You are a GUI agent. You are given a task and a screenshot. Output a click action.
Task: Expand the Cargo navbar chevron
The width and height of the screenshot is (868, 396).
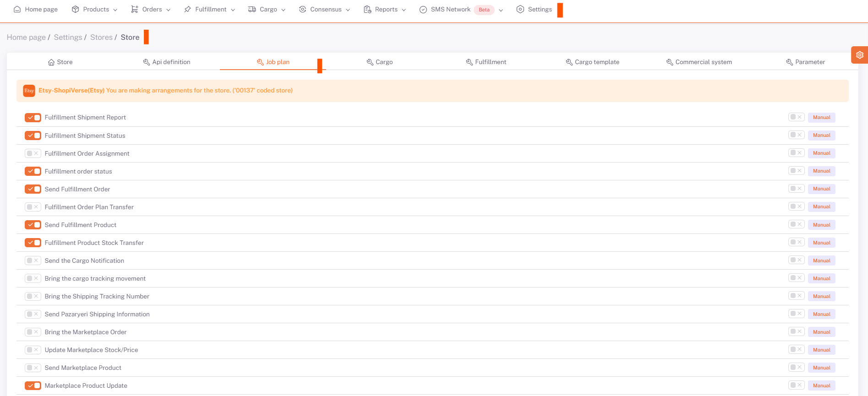(284, 10)
